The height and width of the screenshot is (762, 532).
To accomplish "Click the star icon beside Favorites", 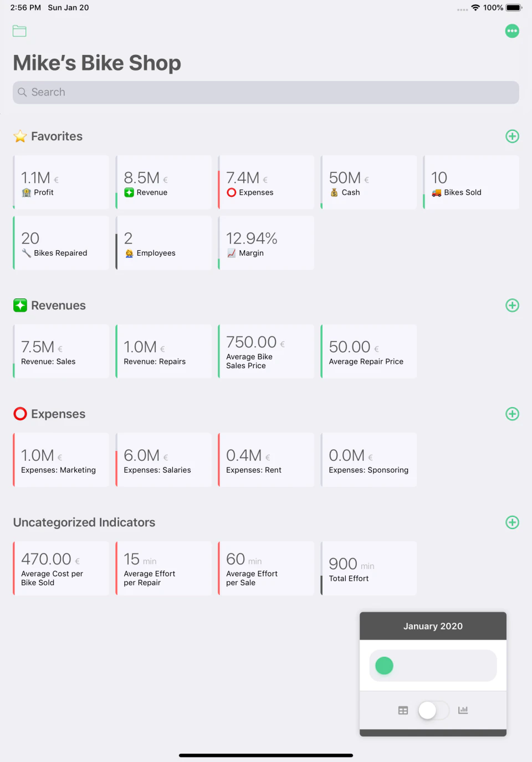I will click(x=20, y=136).
